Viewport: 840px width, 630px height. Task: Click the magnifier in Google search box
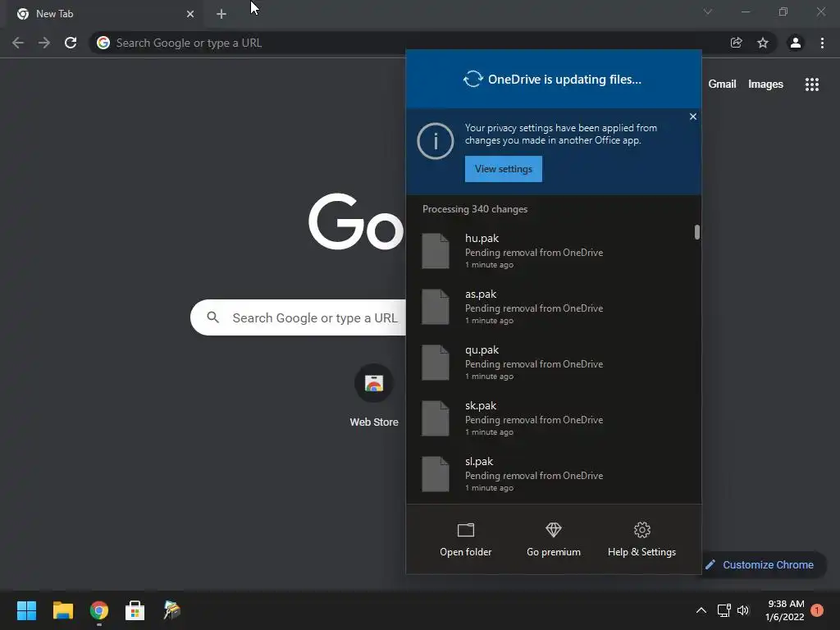[x=212, y=317]
